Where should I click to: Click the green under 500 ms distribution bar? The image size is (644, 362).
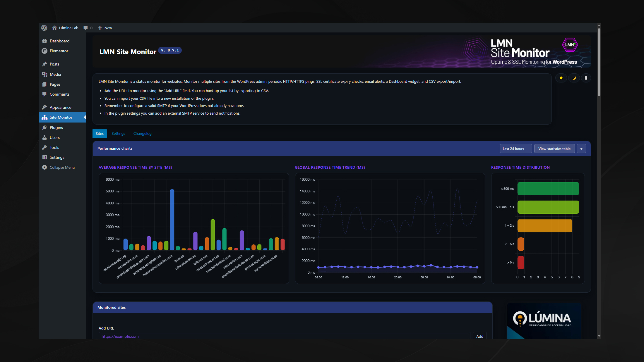[548, 189]
